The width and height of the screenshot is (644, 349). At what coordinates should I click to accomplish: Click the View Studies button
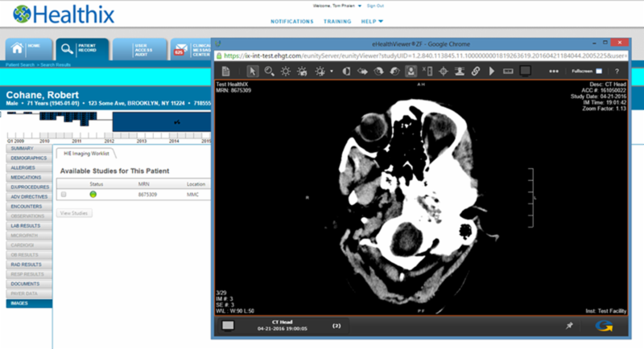point(75,213)
